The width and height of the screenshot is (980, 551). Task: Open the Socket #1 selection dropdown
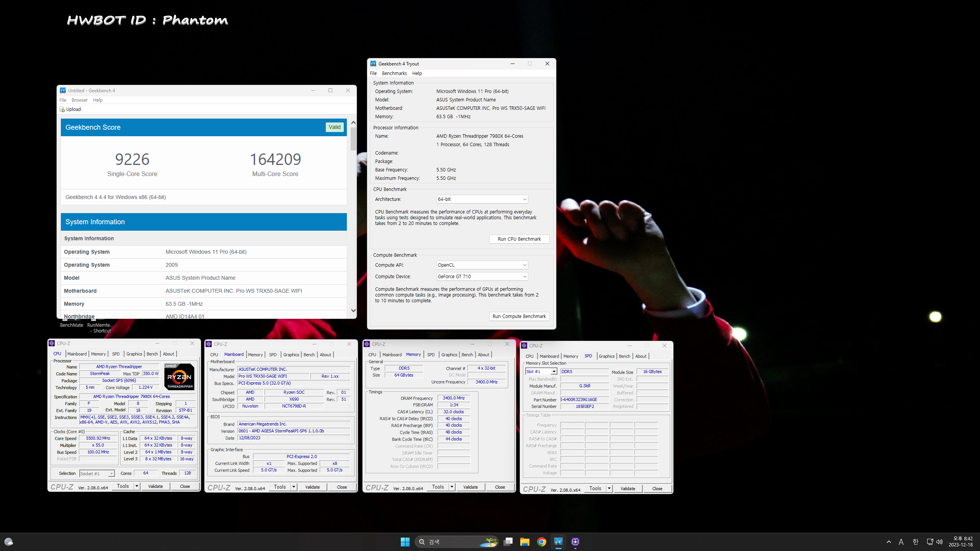tap(97, 474)
